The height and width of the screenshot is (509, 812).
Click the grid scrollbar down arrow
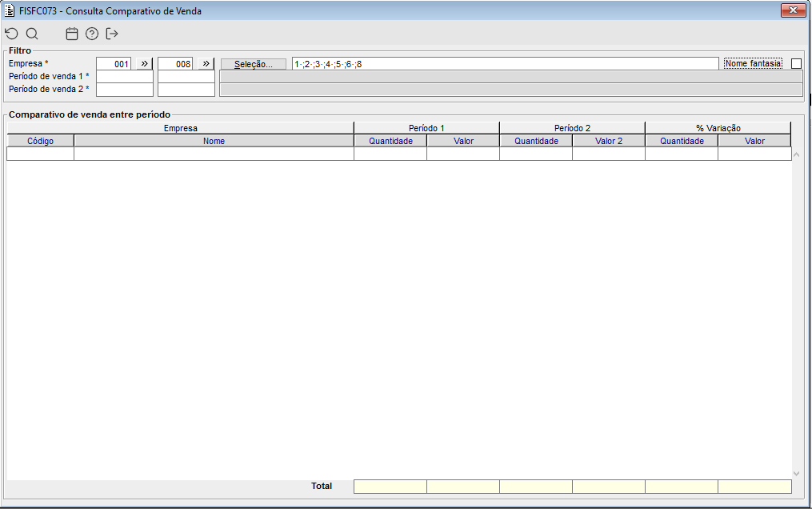[x=797, y=473]
